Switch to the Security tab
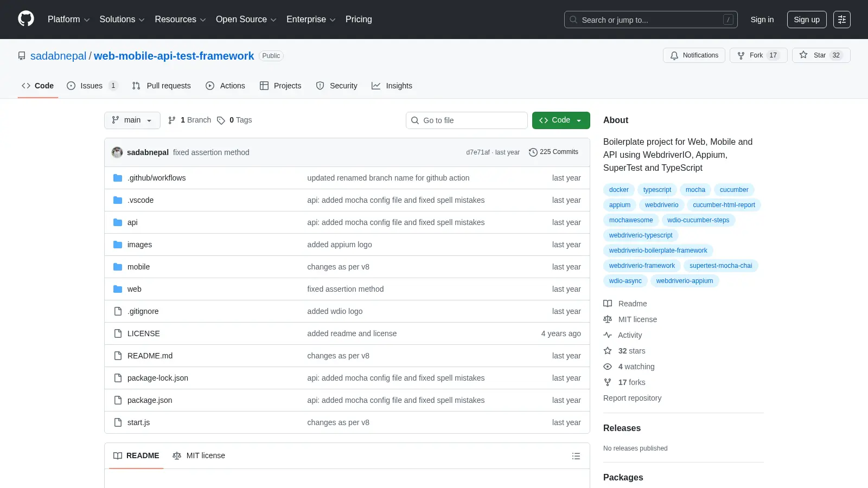The image size is (868, 488). 336,86
